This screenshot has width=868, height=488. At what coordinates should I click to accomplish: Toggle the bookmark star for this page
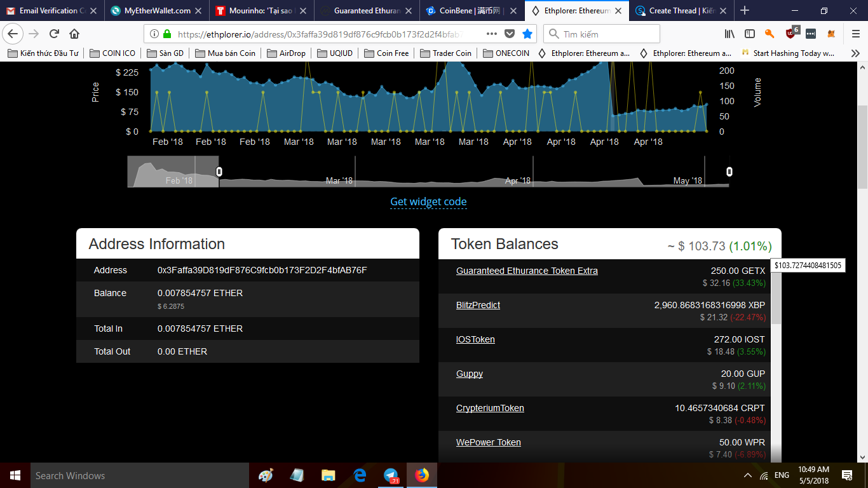pyautogui.click(x=527, y=34)
